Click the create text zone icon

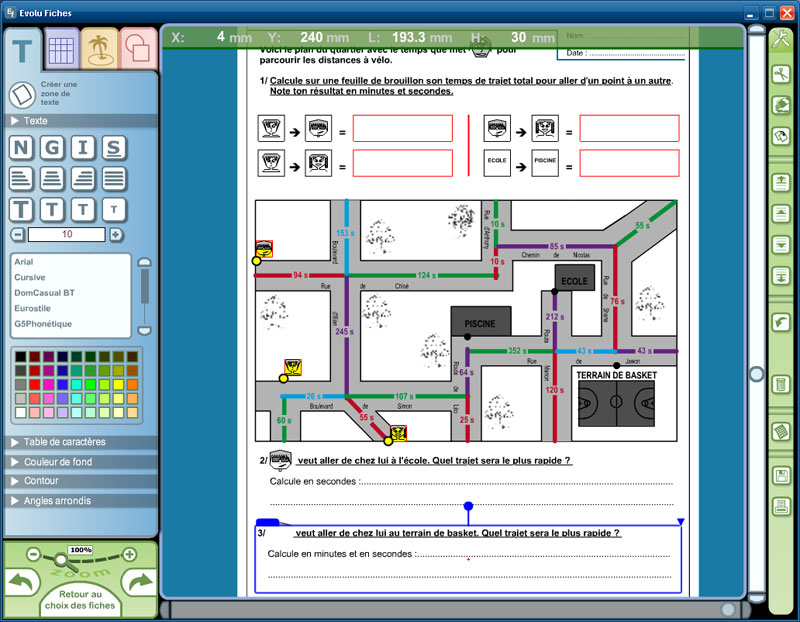pos(22,94)
